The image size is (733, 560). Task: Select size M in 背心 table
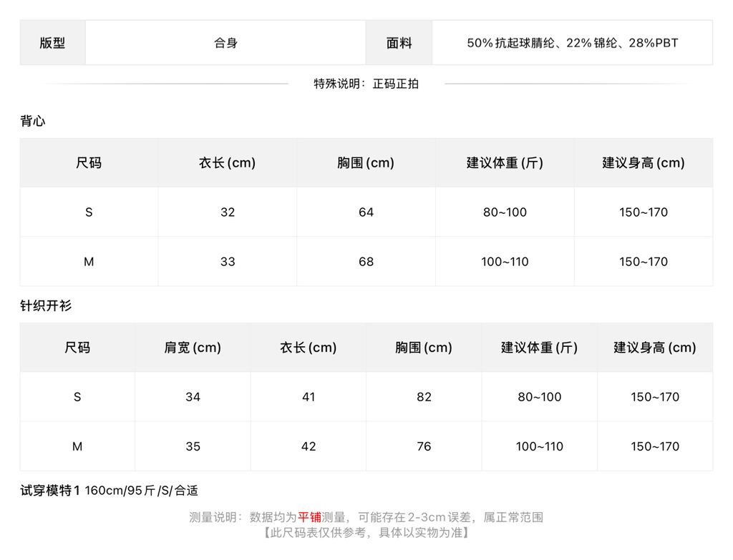coord(89,262)
